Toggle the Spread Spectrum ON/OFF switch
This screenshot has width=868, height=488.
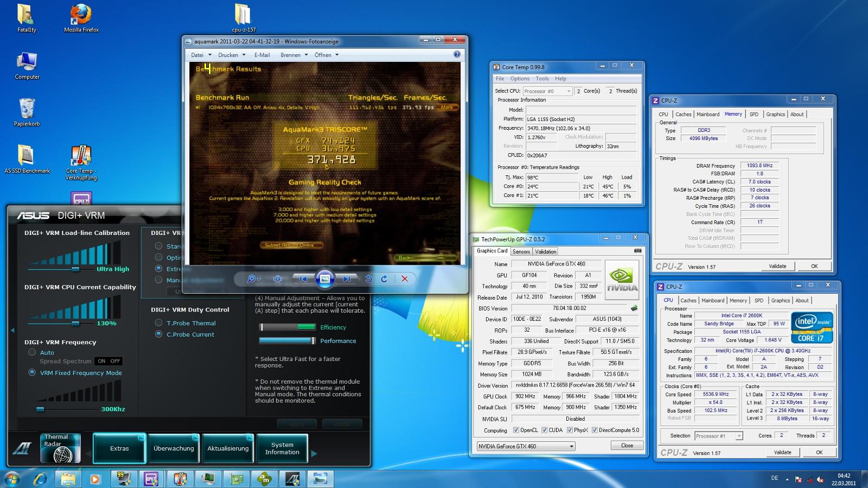point(108,361)
